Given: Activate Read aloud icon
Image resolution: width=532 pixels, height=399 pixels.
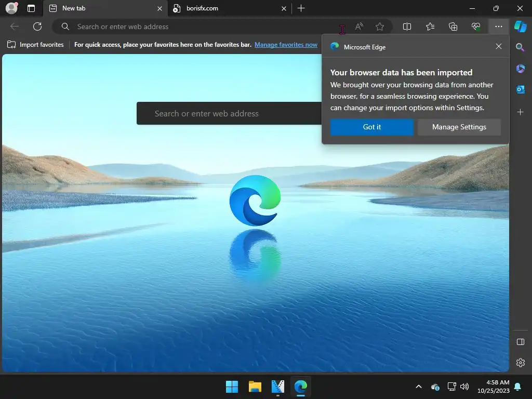Looking at the screenshot, I should [x=359, y=26].
